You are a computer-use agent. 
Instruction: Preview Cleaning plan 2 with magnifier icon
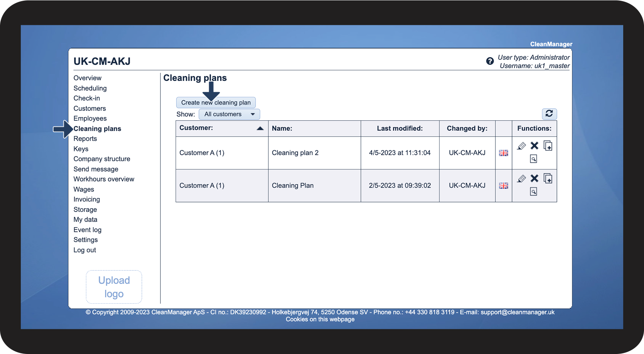[534, 159]
